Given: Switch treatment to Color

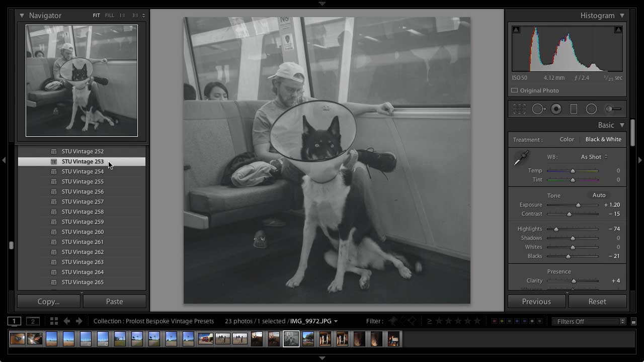Looking at the screenshot, I should coord(567,139).
